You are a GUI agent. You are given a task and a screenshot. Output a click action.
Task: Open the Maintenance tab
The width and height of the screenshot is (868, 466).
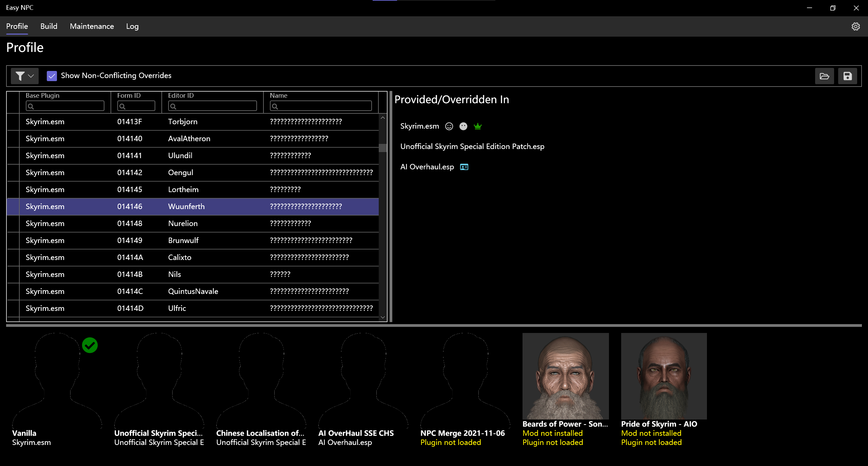click(92, 26)
